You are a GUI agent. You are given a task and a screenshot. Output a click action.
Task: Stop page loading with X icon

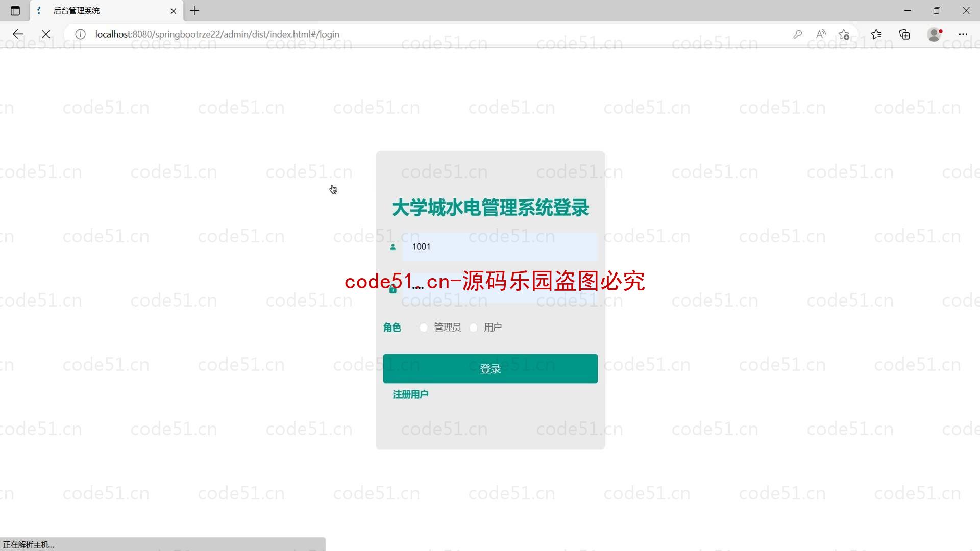(46, 34)
